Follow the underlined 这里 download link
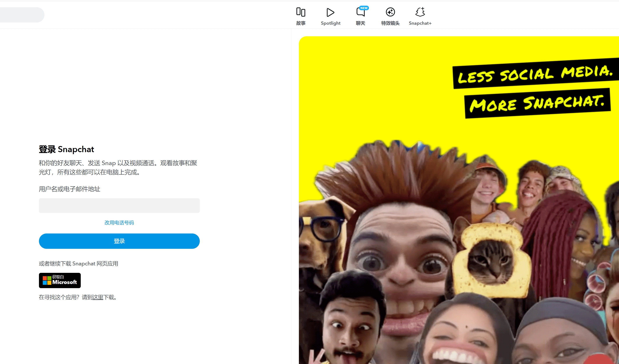This screenshot has width=619, height=364. click(98, 297)
